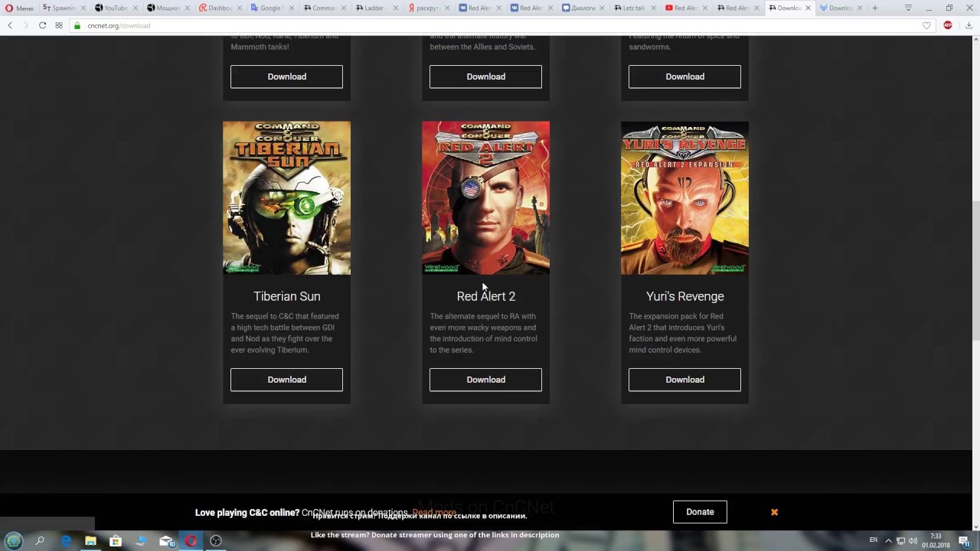Click the Tiberian Sun cover art
Screen dimensions: 980x551
tap(286, 197)
